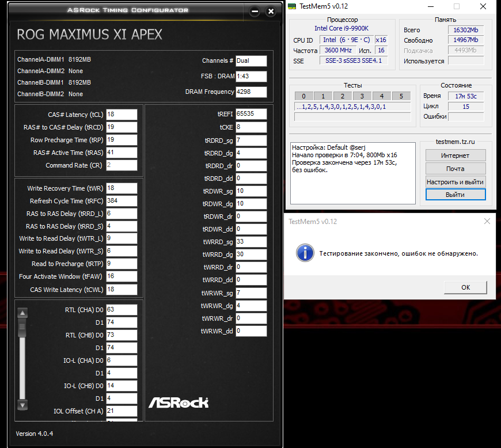This screenshot has width=501, height=448.
Task: Select test 1 button in Тесты
Action: 323,96
